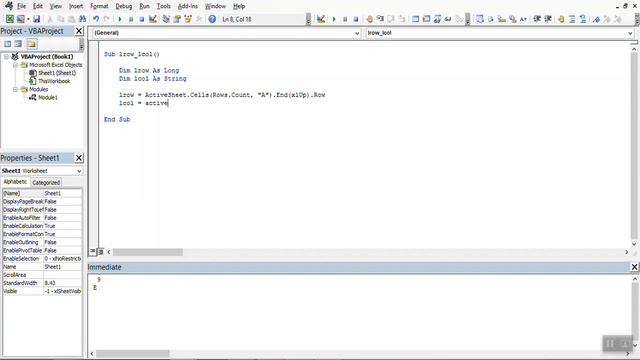
Task: Open dropdown arrow beside Insert UserForm
Action: [27, 19]
